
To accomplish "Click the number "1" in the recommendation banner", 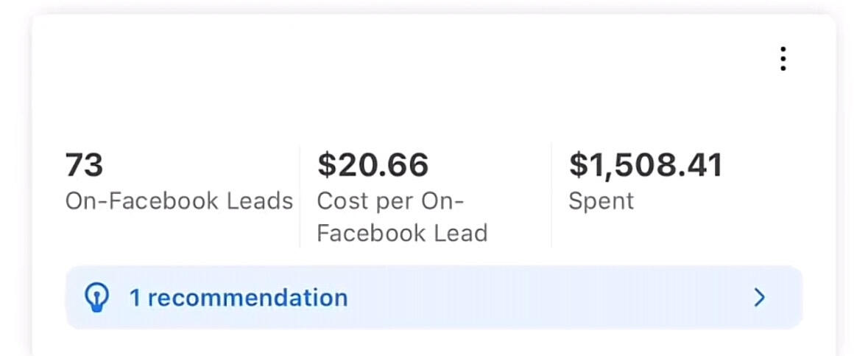I will coord(135,298).
